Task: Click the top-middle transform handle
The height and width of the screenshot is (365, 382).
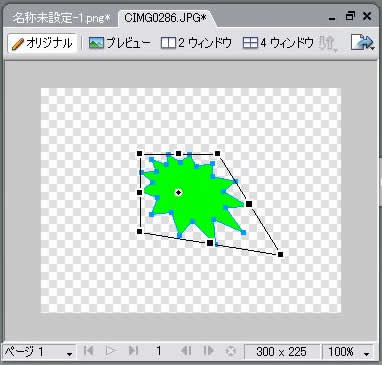Action: 179,154
